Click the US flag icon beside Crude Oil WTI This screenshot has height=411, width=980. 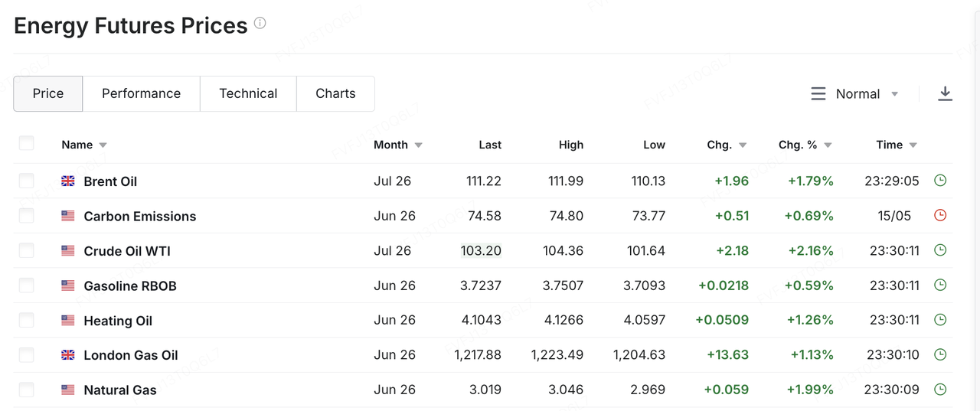coord(68,251)
